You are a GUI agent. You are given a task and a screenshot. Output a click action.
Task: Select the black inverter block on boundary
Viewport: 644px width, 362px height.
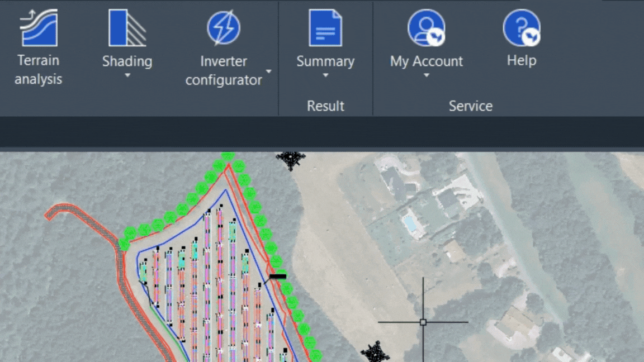278,277
